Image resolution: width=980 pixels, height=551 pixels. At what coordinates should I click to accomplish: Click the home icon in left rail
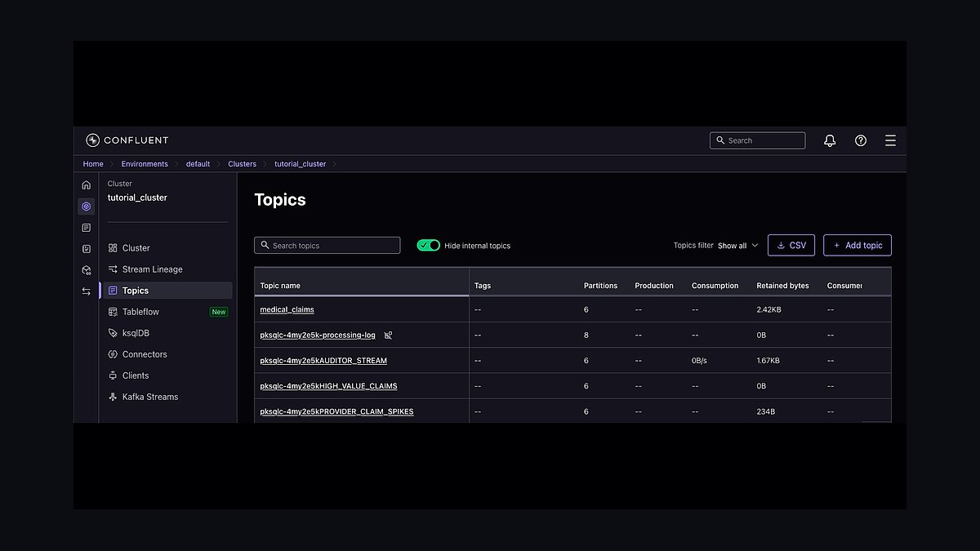coord(87,184)
